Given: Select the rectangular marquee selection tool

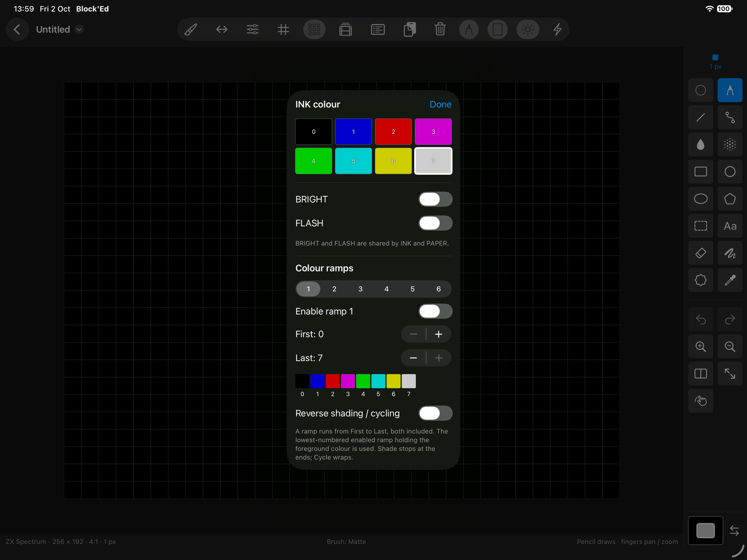Looking at the screenshot, I should coord(701,226).
